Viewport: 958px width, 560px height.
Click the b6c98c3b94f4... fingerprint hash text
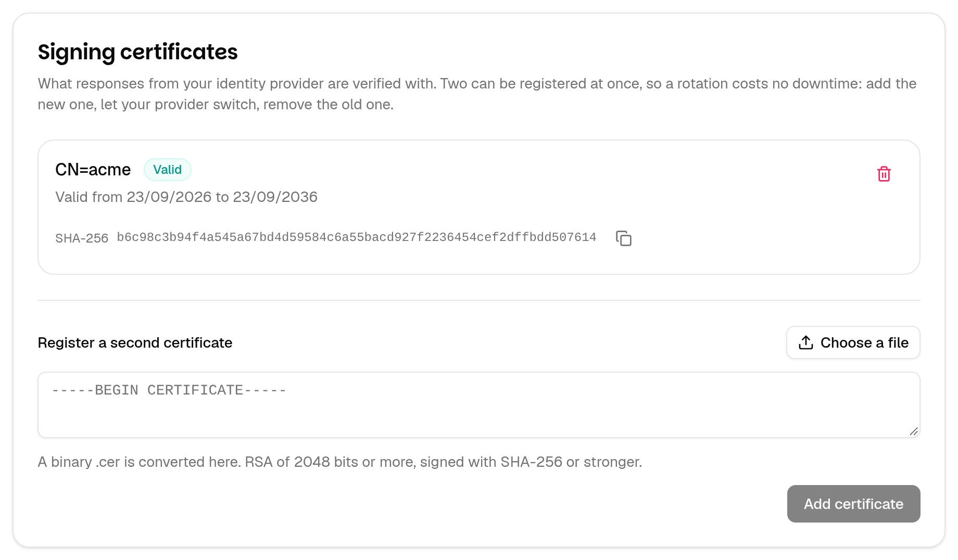(356, 237)
